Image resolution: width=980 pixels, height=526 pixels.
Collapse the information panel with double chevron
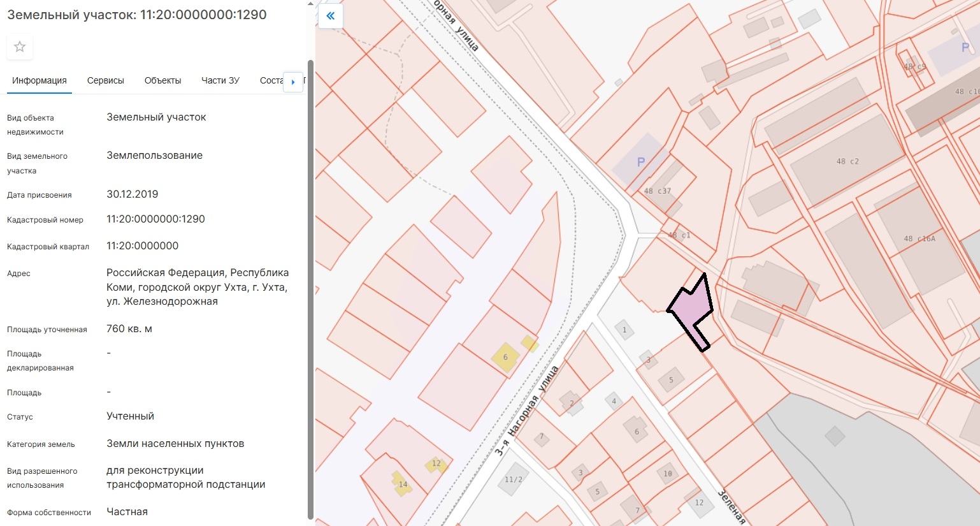[330, 16]
